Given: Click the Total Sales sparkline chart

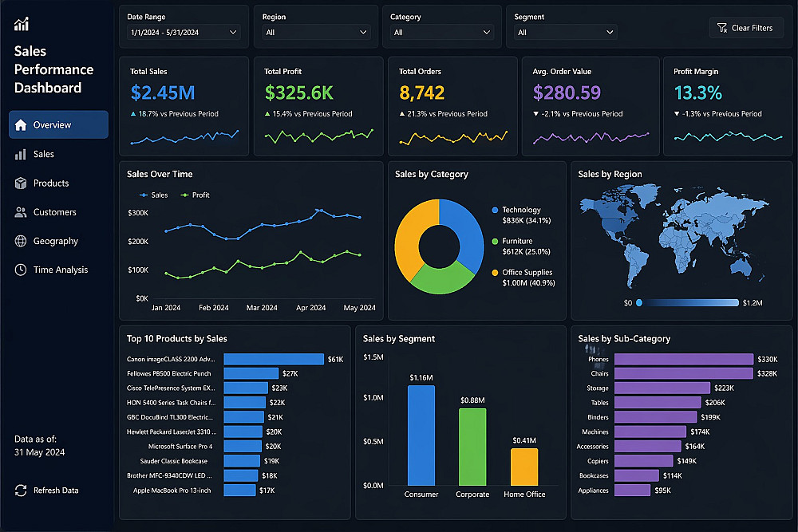Looking at the screenshot, I should pyautogui.click(x=184, y=137).
